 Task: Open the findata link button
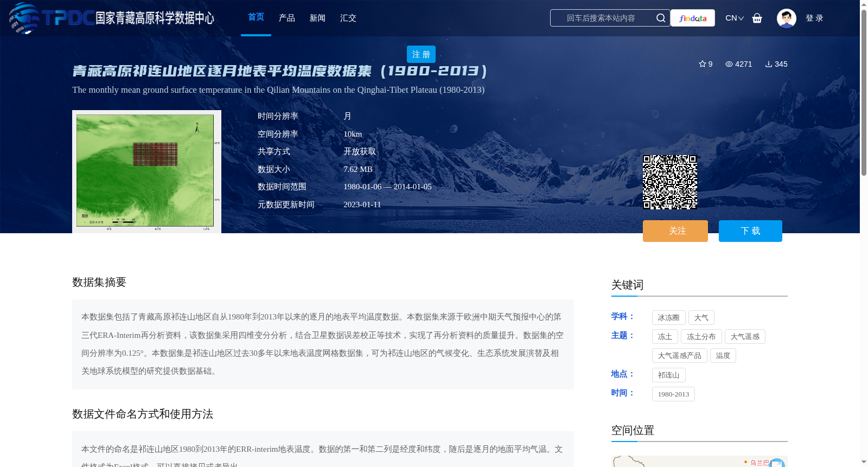693,18
